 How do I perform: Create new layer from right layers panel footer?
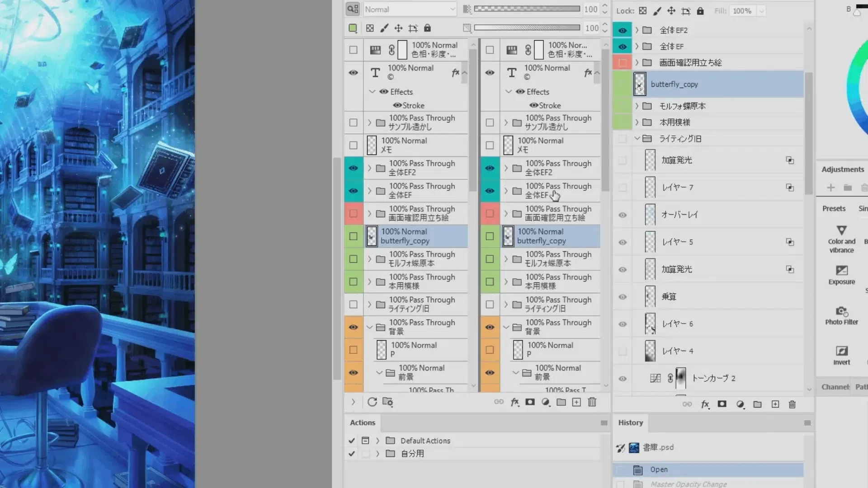point(775,404)
